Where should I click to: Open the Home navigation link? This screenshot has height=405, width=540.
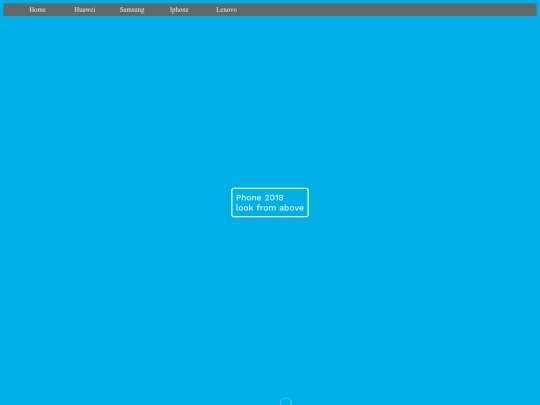click(38, 10)
